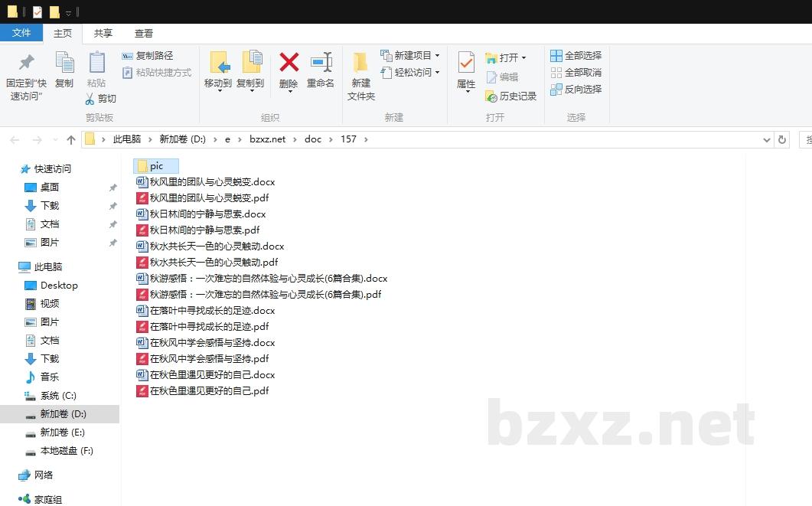Expand the New Item dropdown
Image resolution: width=812 pixels, height=506 pixels.
click(437, 55)
